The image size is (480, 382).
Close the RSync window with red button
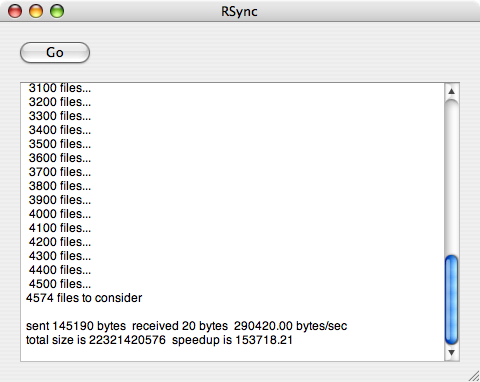tap(15, 11)
